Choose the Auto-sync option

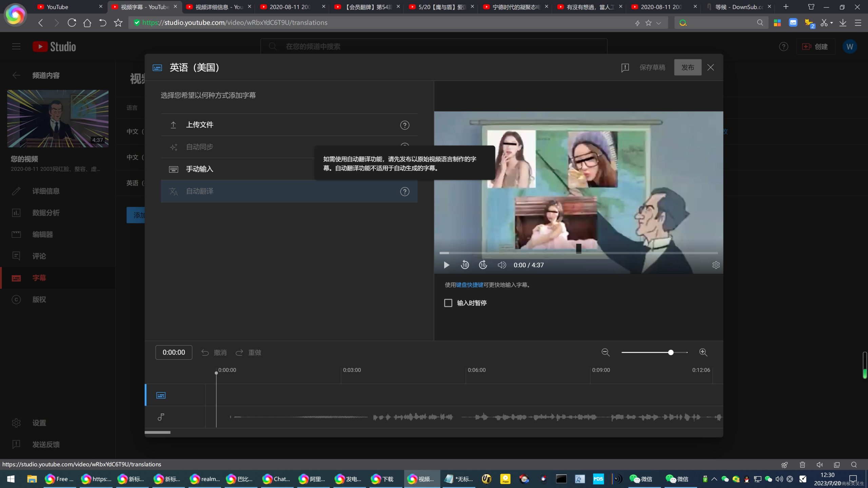(289, 147)
